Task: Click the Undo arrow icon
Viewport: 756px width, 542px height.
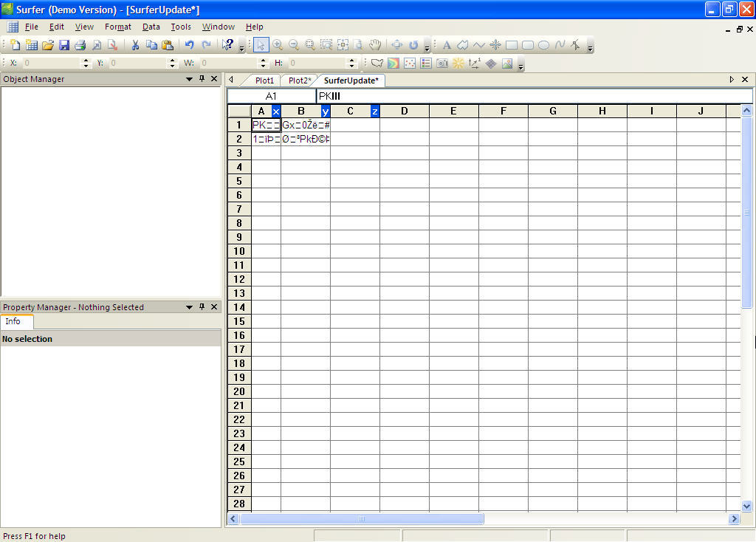Action: pos(190,45)
